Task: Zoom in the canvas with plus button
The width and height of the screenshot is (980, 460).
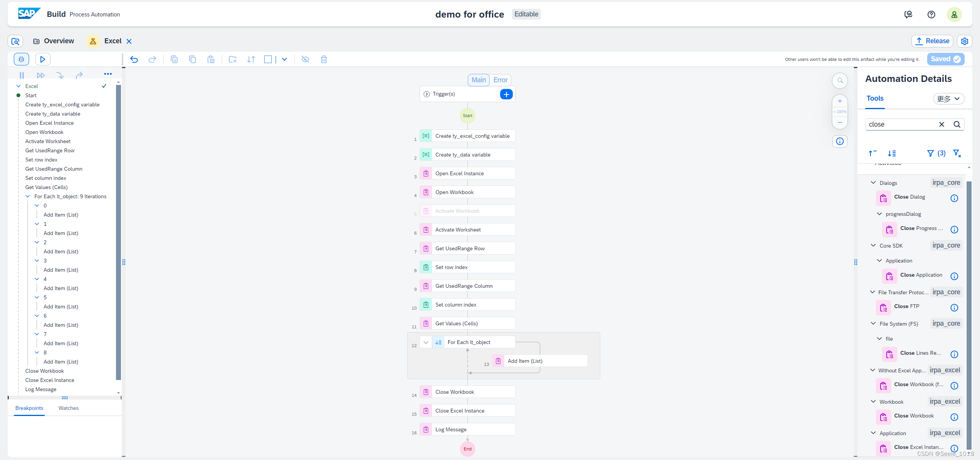Action: click(840, 101)
